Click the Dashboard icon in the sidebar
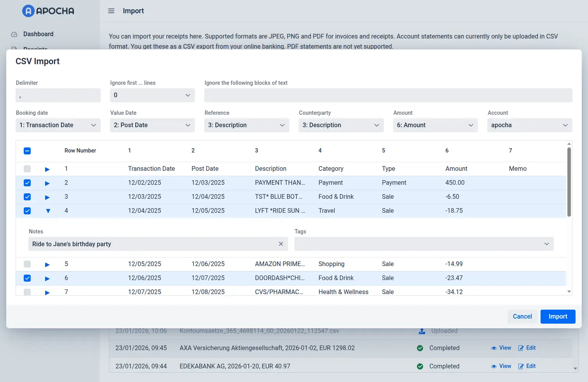Screen dimensions: 588x382 coord(14,34)
